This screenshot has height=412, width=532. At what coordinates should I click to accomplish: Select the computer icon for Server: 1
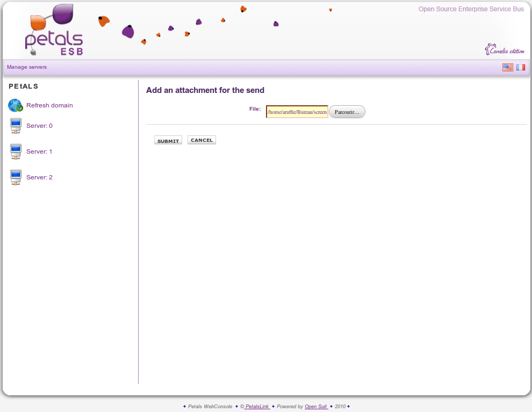click(x=16, y=151)
